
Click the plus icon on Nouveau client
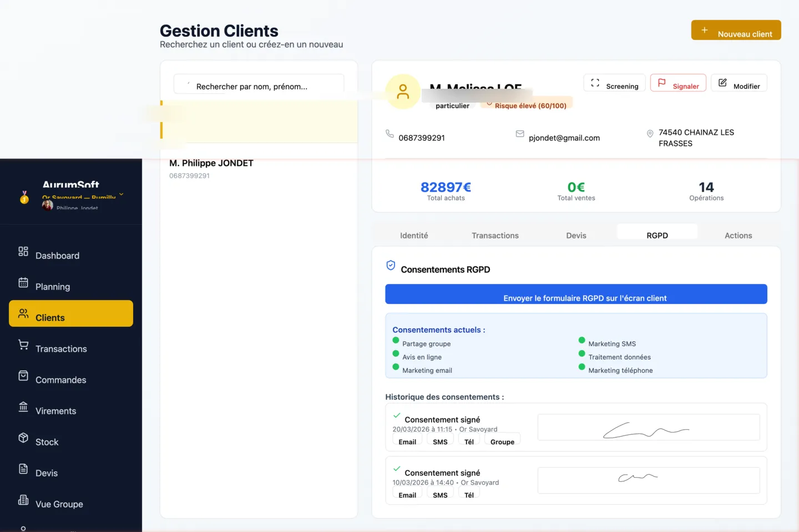tap(705, 30)
